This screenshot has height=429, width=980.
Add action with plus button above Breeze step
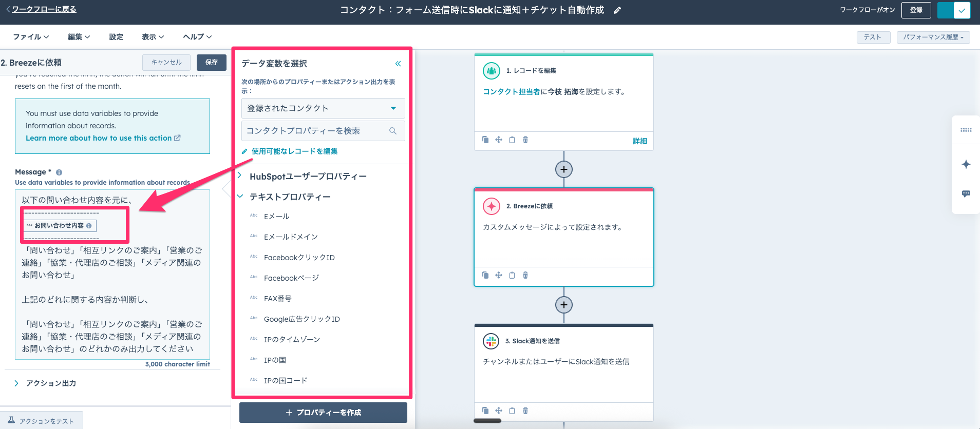tap(563, 169)
